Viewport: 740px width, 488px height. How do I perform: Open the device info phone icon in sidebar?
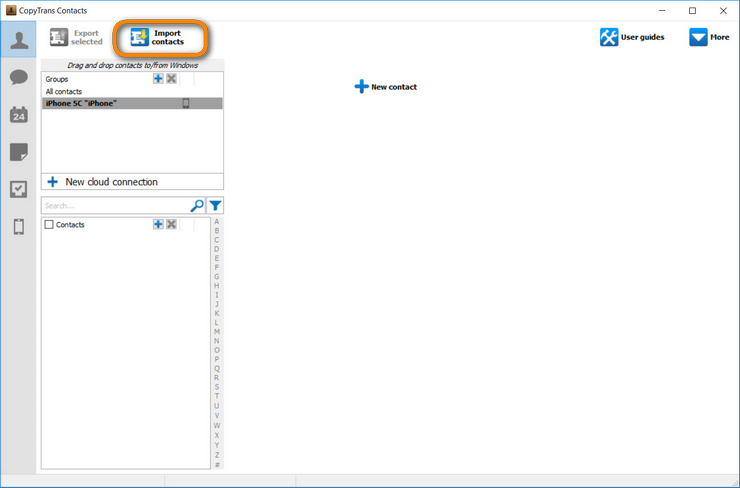click(18, 227)
